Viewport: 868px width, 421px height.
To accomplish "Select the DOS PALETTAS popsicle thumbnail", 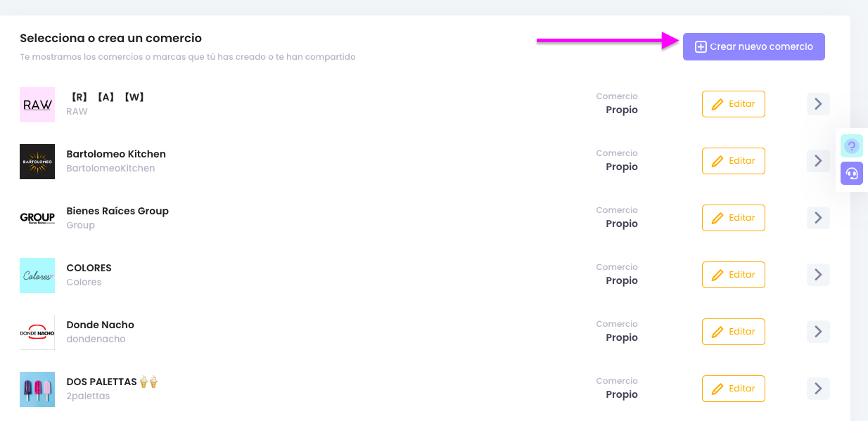I will pos(37,389).
